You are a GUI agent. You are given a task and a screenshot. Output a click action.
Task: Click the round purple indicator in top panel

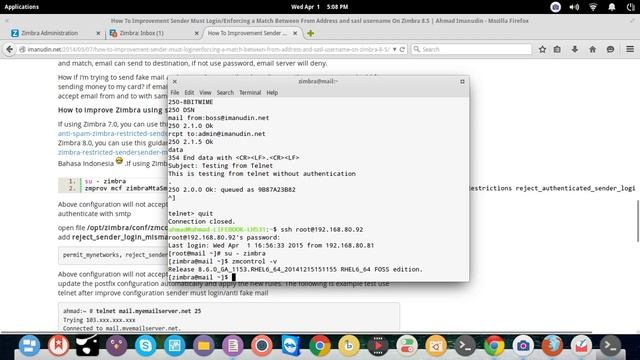point(555,7)
